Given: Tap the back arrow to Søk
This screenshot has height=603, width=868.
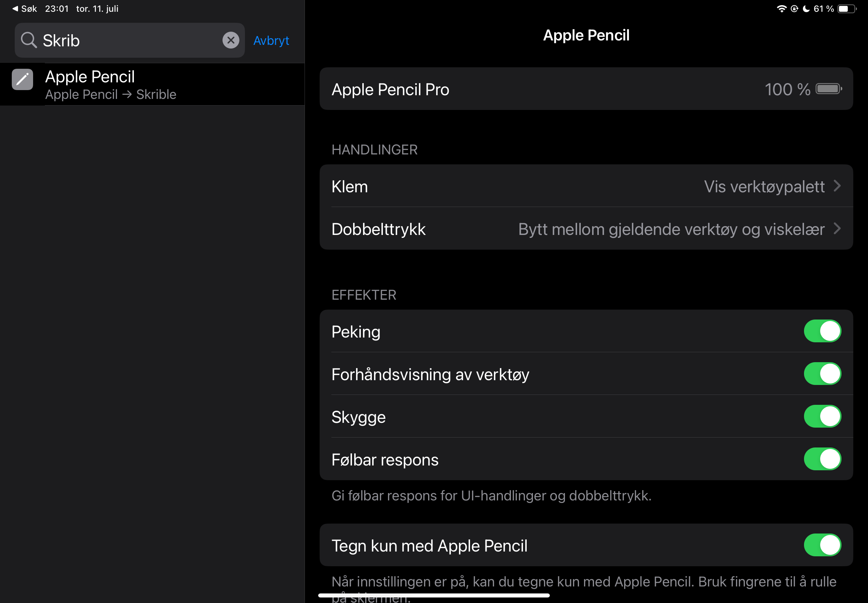Looking at the screenshot, I should point(15,8).
